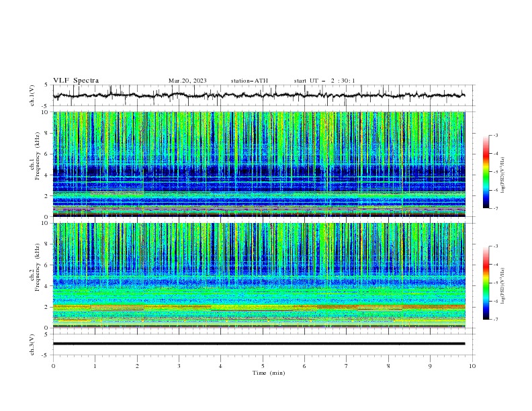Click the time axis tick label '10'
This screenshot has height=411, width=532.
[x=472, y=366]
